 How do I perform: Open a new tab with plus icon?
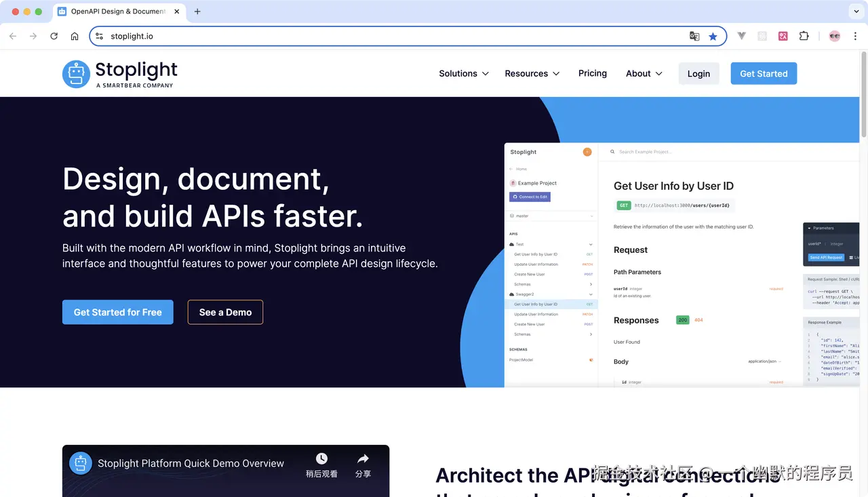(x=197, y=12)
